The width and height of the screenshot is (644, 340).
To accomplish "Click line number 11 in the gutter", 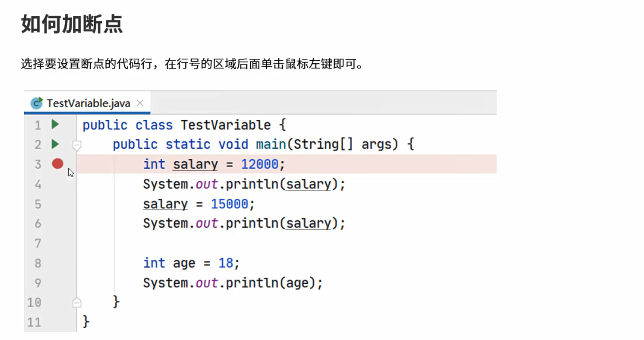I will 35,322.
